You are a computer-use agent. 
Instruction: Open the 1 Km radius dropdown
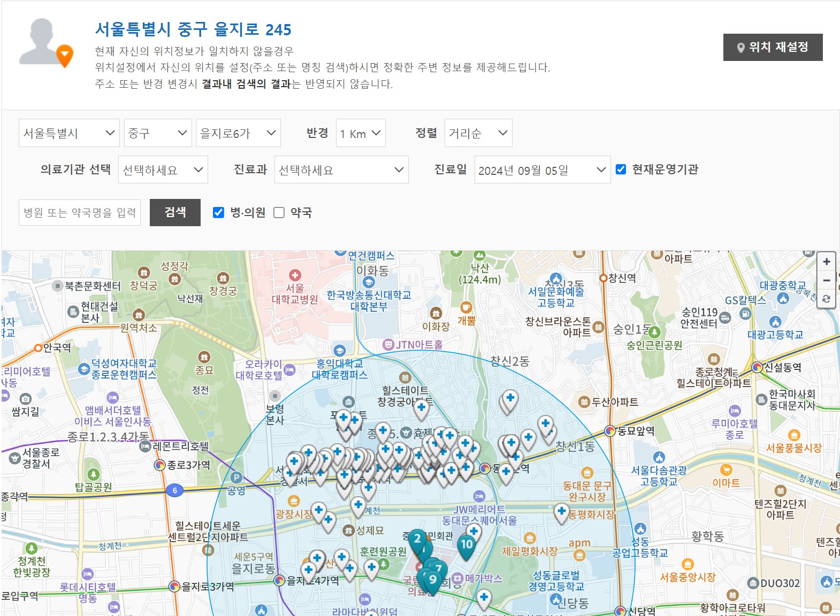(361, 133)
